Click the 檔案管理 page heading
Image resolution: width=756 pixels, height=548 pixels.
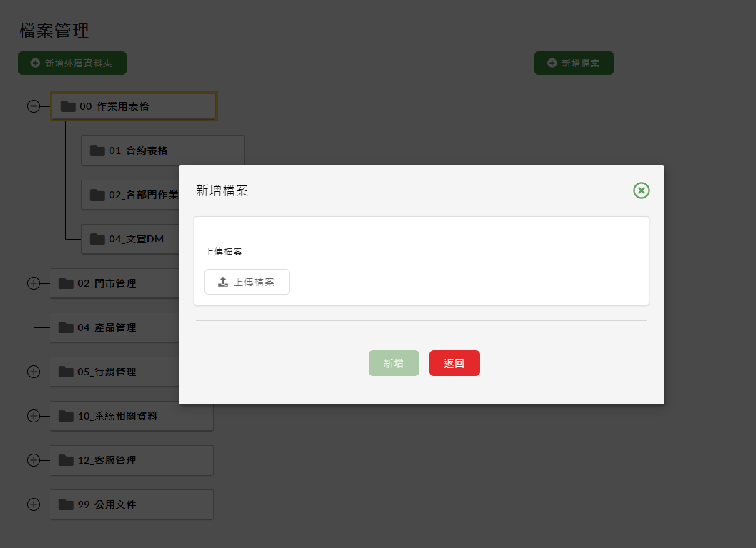54,31
